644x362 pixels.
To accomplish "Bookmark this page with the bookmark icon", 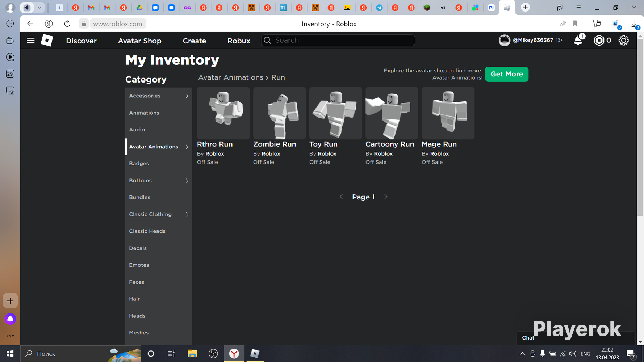I will point(575,24).
